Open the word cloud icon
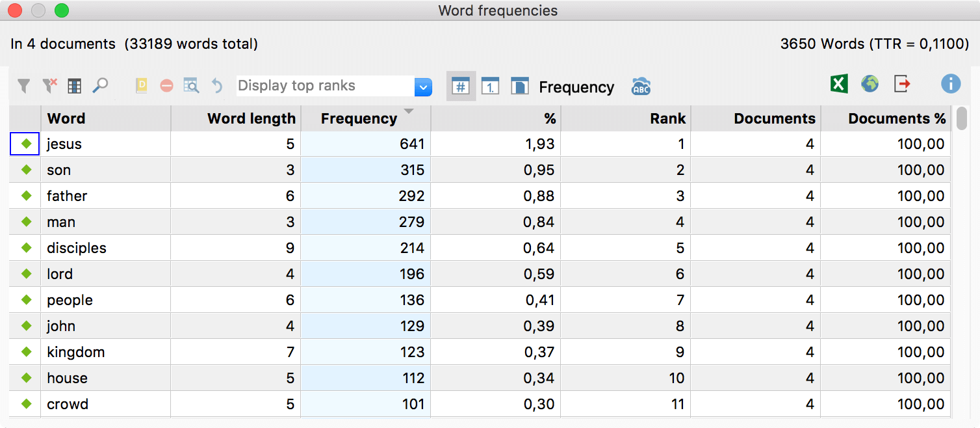 (x=641, y=87)
